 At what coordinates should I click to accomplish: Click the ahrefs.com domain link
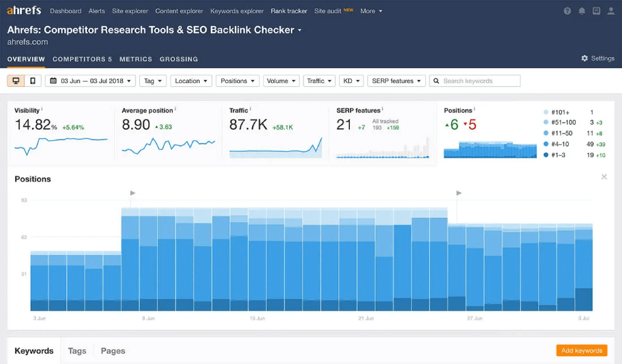tap(27, 42)
